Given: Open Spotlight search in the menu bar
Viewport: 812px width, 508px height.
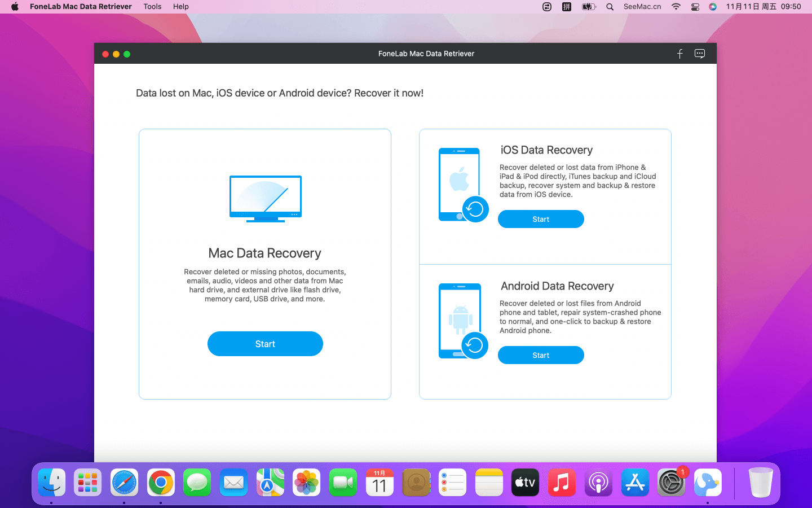Looking at the screenshot, I should 610,7.
